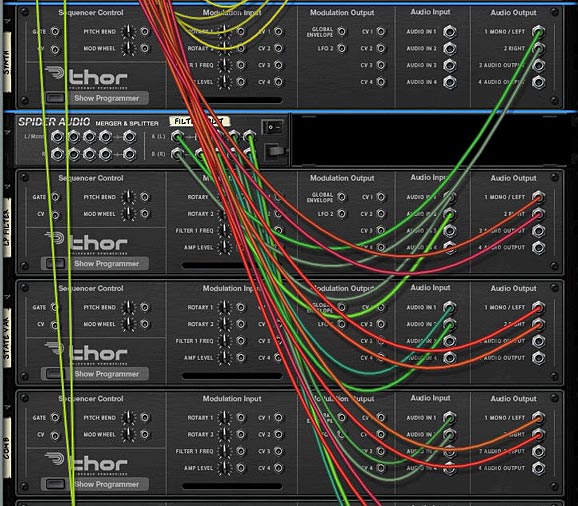This screenshot has height=506, width=578.
Task: Click STATE VAR Thor Audio Output 2 Right jack
Action: (538, 324)
